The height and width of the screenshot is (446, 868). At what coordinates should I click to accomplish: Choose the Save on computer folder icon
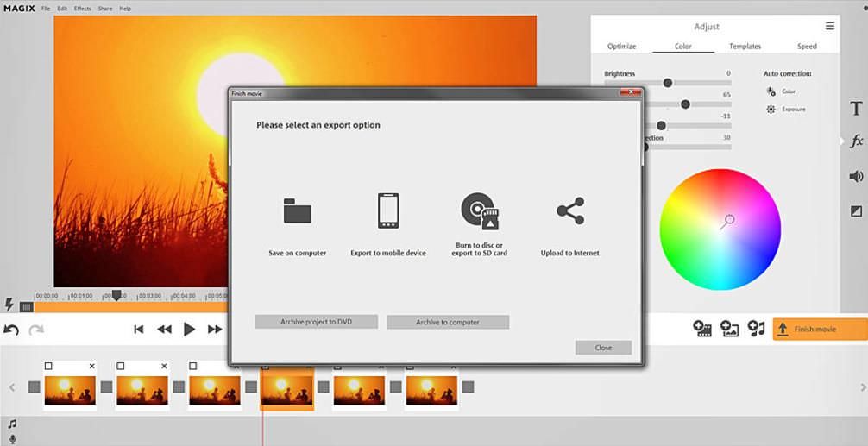pyautogui.click(x=298, y=210)
